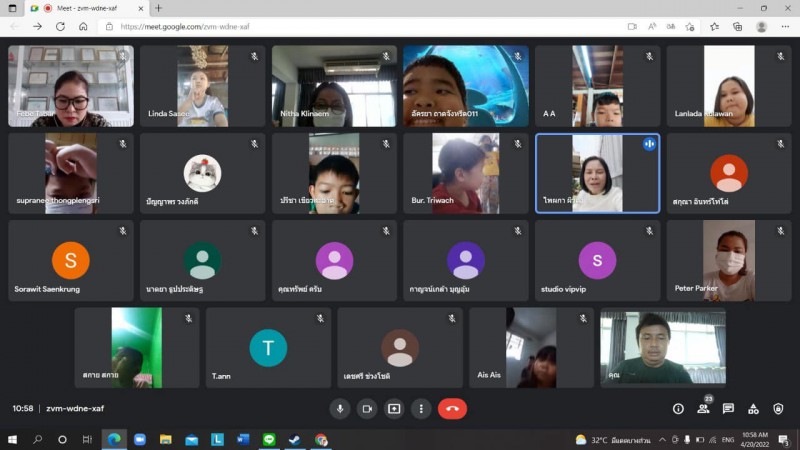The width and height of the screenshot is (800, 450).
Task: Open Steam from the Windows taskbar
Action: tap(295, 439)
